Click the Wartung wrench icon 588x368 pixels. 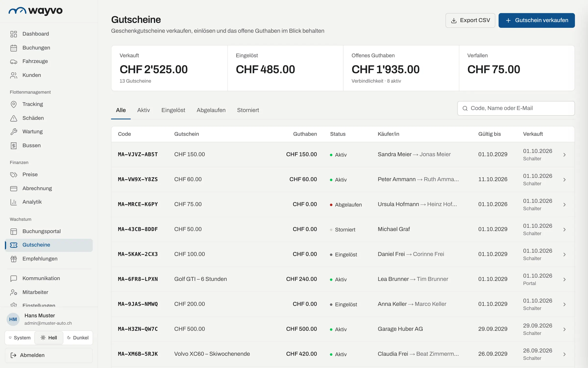pyautogui.click(x=14, y=132)
